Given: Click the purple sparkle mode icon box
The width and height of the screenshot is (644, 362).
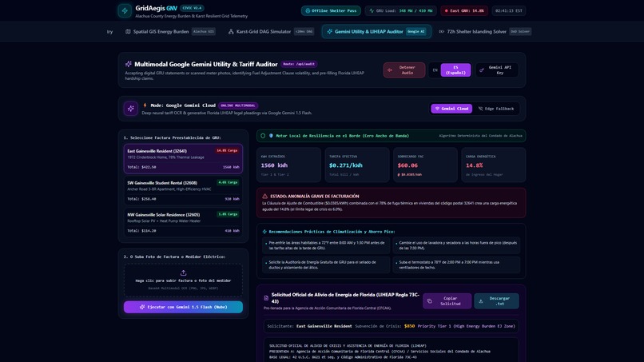Looking at the screenshot, I should coord(130,109).
